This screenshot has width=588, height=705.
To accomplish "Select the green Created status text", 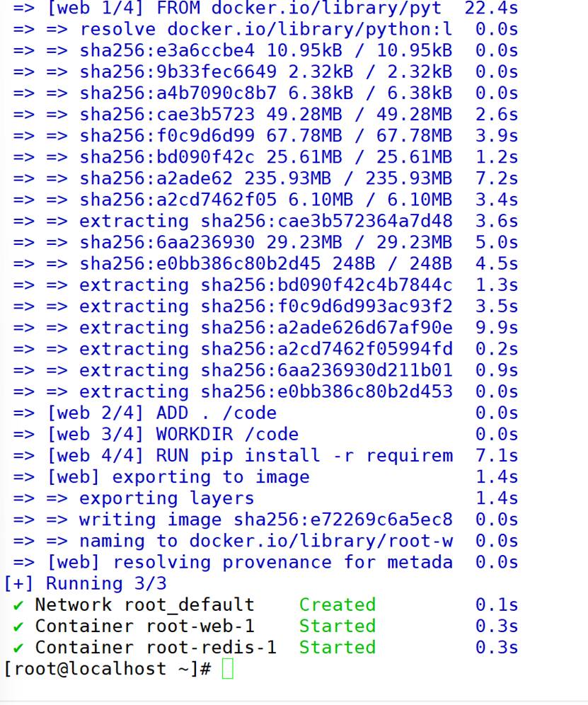I will 337,605.
